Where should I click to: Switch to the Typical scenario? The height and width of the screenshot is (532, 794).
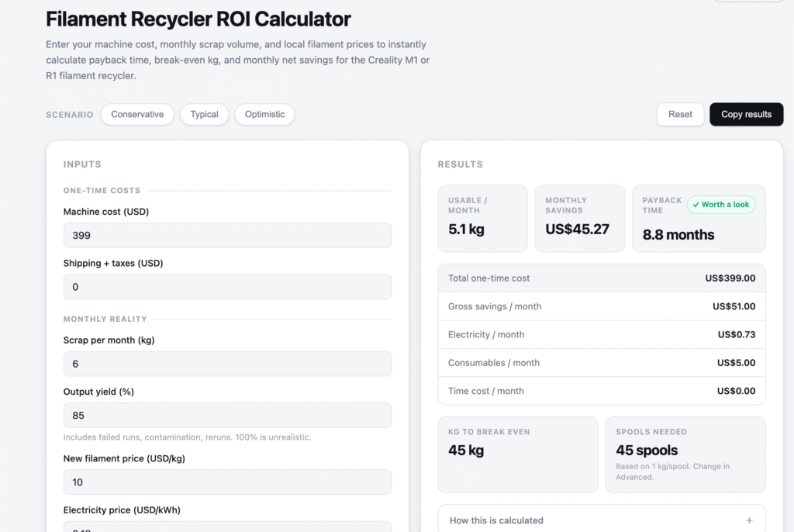pos(204,114)
